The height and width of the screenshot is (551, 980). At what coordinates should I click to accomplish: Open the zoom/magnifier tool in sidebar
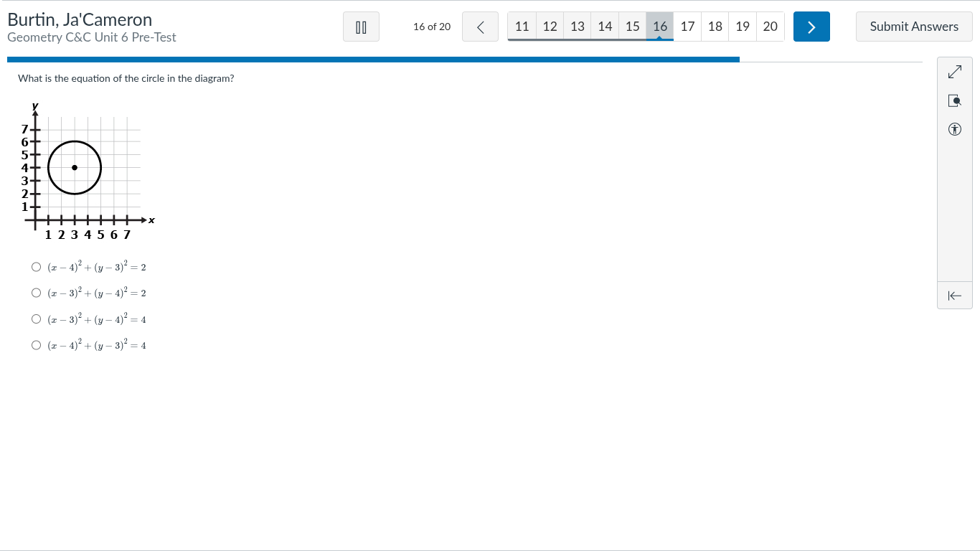[954, 100]
